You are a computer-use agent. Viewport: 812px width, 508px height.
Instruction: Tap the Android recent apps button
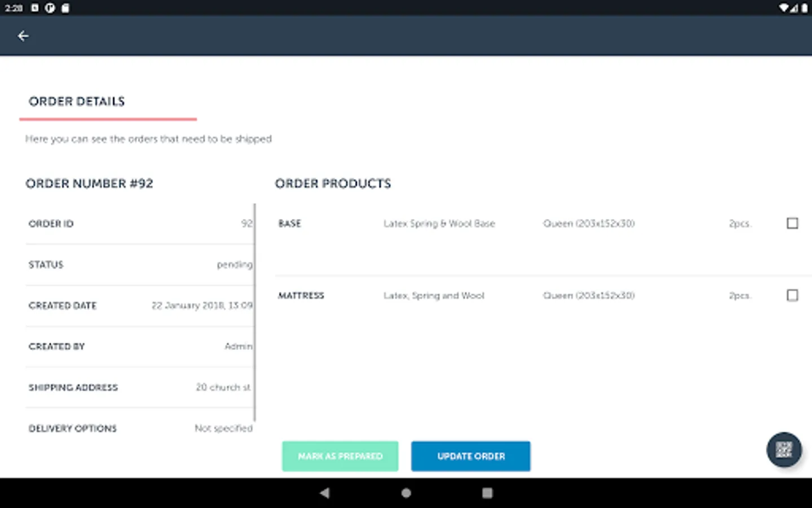(x=487, y=493)
